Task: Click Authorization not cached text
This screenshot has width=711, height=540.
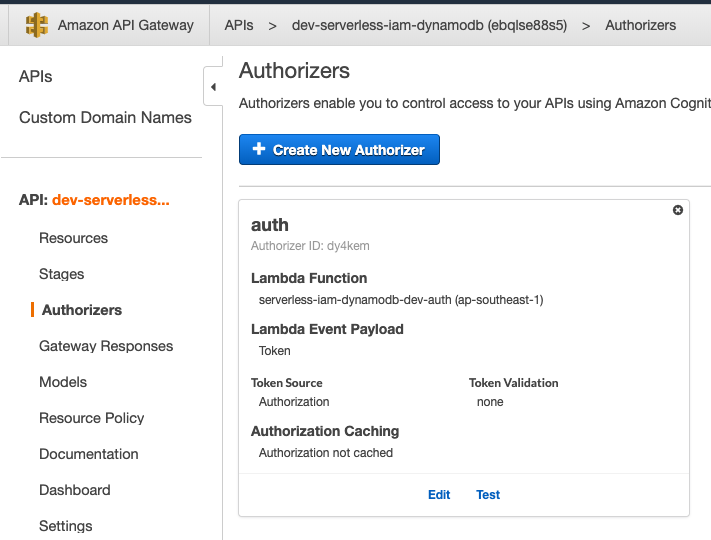Action: [x=326, y=453]
